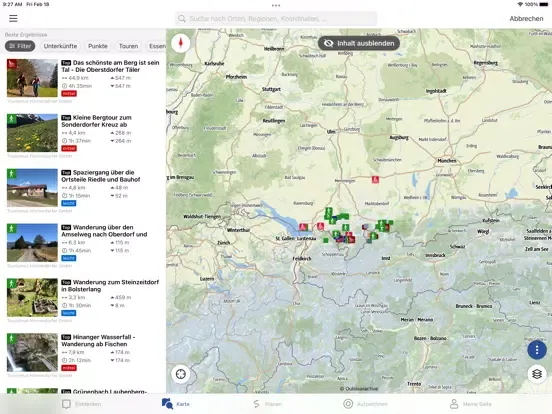The image size is (552, 414).
Task: Click the Outdooractive attribution on the map
Action: tap(359, 389)
